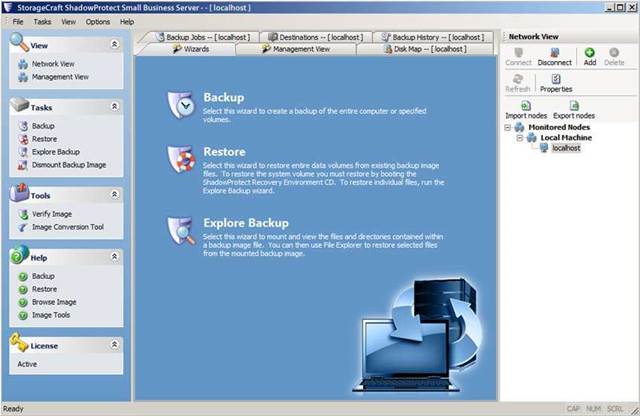
Task: Click Management View link in View panel
Action: click(x=60, y=77)
